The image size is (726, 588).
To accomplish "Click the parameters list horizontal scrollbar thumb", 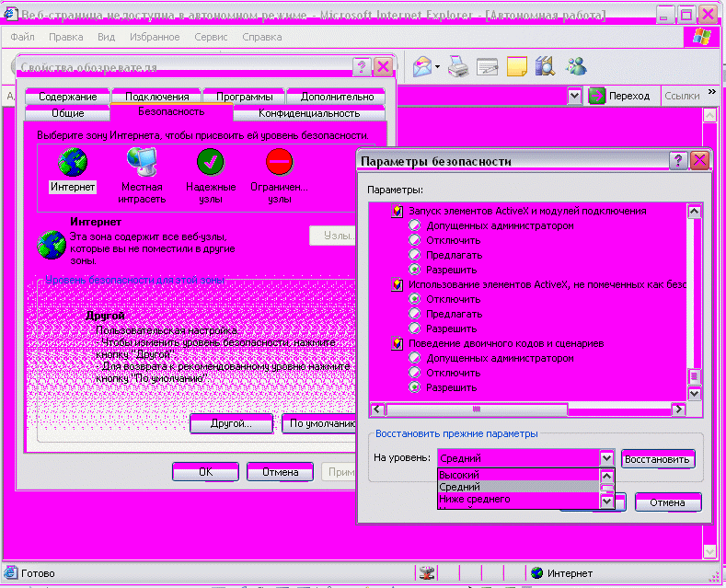I will tap(477, 409).
